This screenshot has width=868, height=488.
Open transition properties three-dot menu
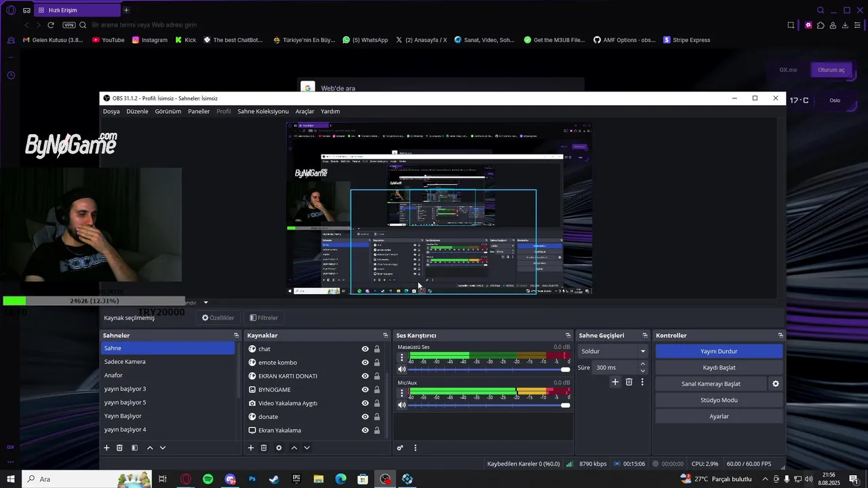click(x=642, y=382)
